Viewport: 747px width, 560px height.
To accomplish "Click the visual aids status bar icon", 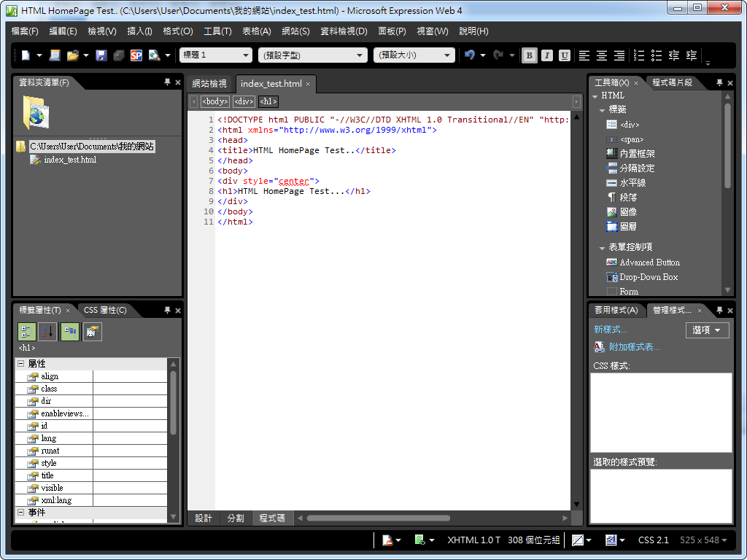I will (578, 540).
